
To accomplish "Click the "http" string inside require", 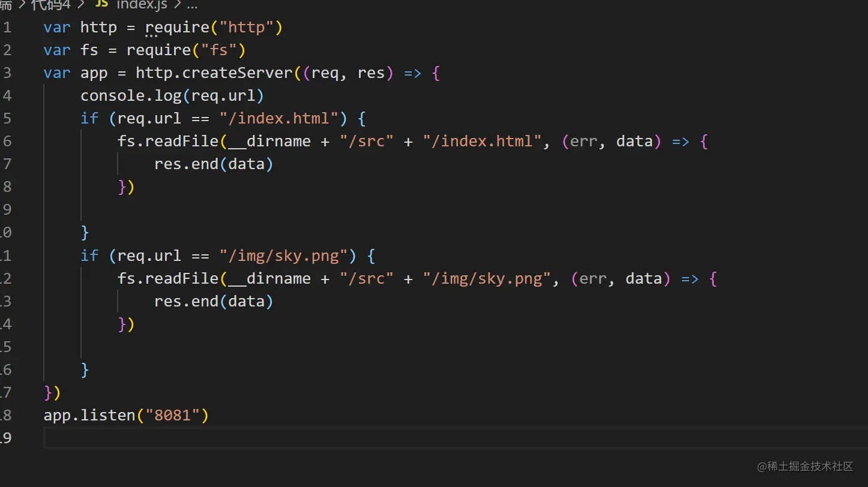I will coord(246,28).
